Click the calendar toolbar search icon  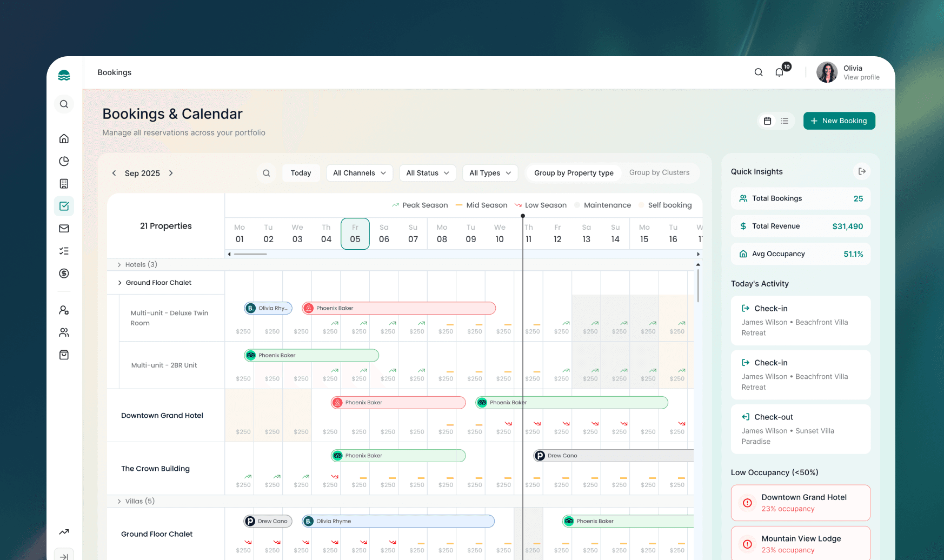coord(267,173)
